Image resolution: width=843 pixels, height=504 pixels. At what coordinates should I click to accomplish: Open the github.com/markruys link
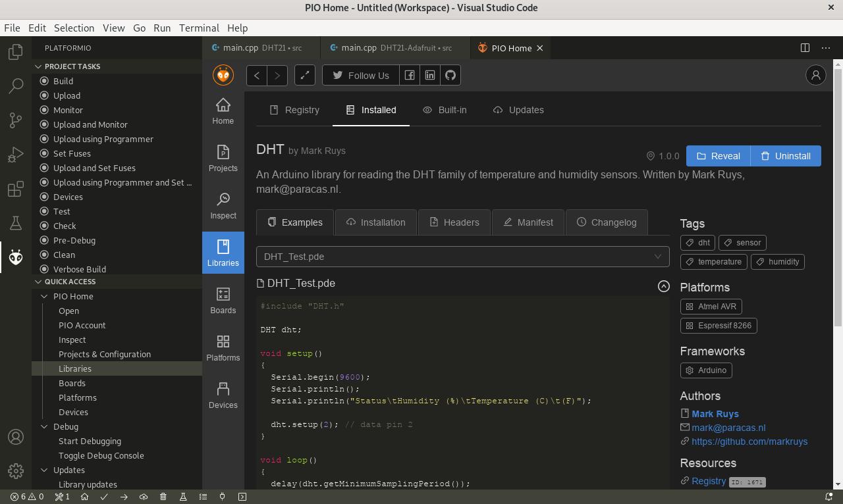click(749, 441)
